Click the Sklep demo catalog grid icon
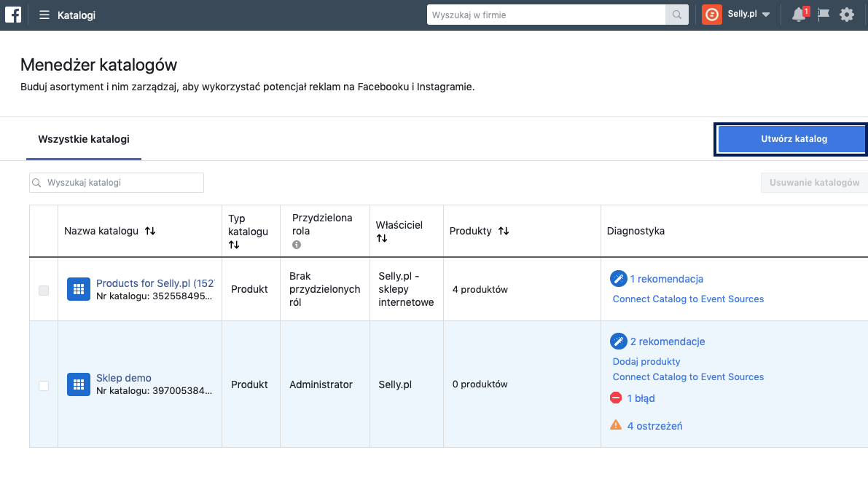Screen dimensions: 868x501 (79, 384)
